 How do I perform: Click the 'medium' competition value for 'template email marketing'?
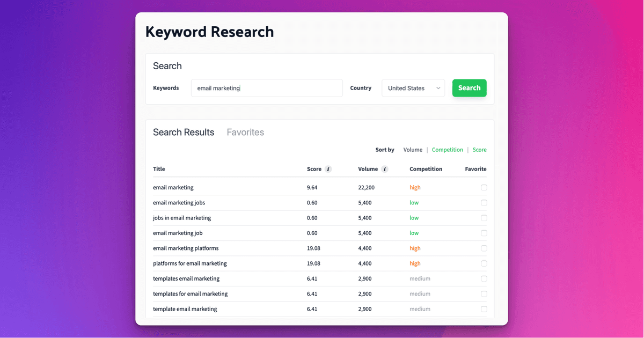[420, 309]
